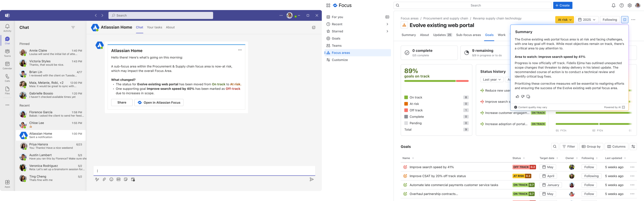Click the thumbs up icon in Summary
The height and width of the screenshot is (201, 644).
[517, 97]
